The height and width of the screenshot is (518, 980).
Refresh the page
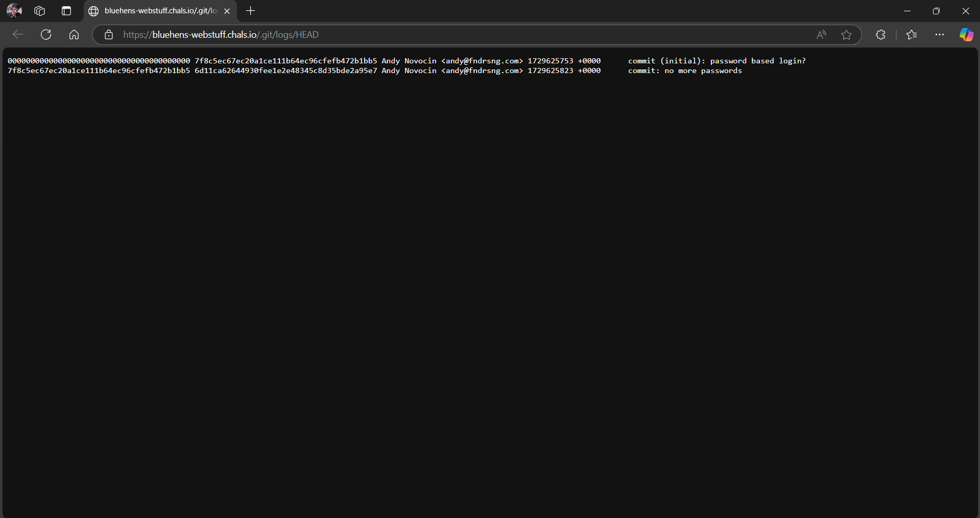tap(46, 34)
